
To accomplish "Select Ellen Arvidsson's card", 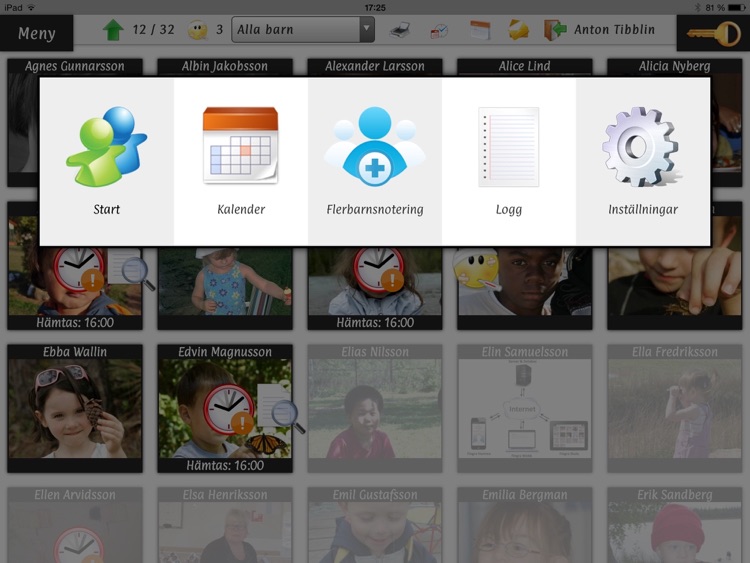I will [x=75, y=525].
